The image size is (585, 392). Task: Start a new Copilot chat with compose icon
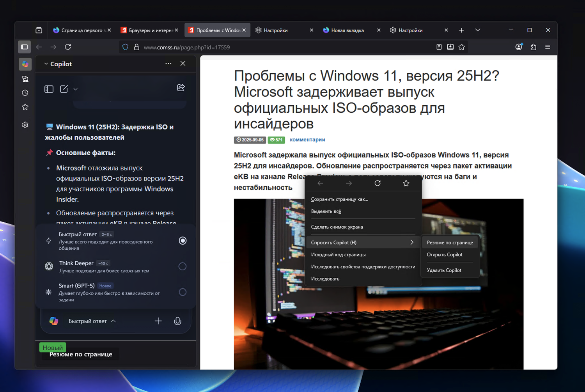64,89
